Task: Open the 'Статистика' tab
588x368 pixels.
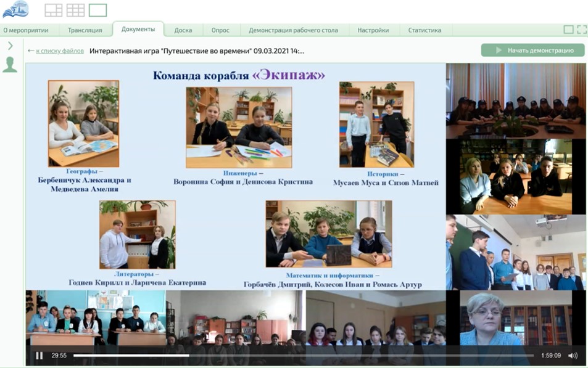Action: [424, 30]
